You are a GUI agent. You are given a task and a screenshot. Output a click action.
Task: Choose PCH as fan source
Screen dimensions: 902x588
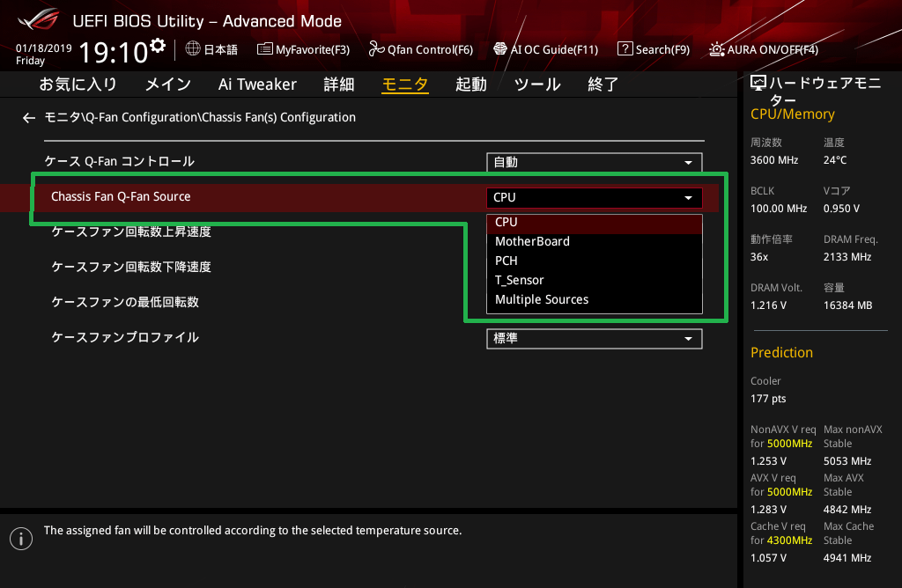coord(595,261)
